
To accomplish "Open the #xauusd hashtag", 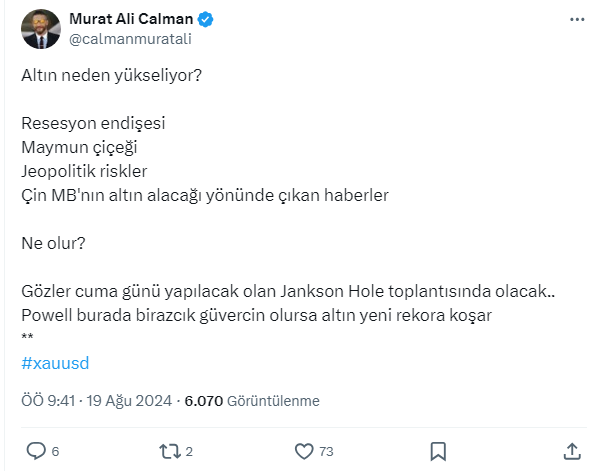I will 61,364.
